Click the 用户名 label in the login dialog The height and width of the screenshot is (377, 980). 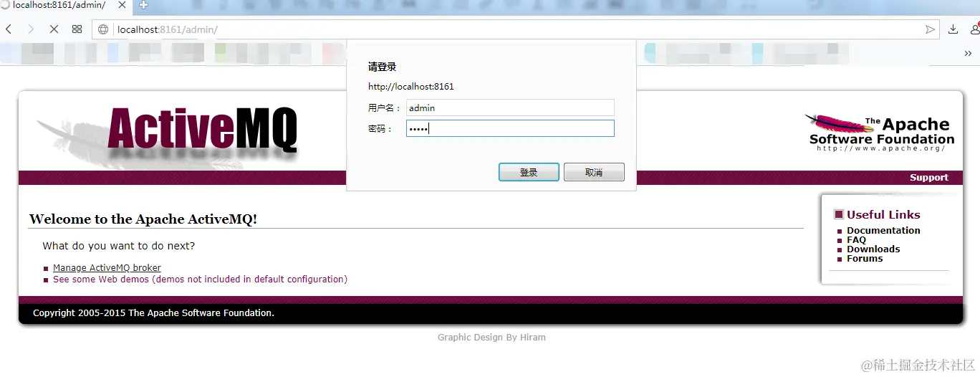click(x=385, y=108)
